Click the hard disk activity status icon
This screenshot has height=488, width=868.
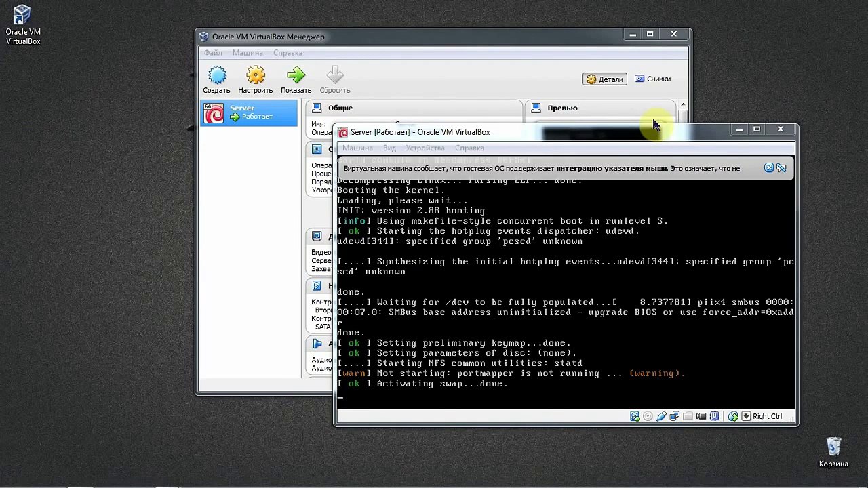click(x=635, y=416)
